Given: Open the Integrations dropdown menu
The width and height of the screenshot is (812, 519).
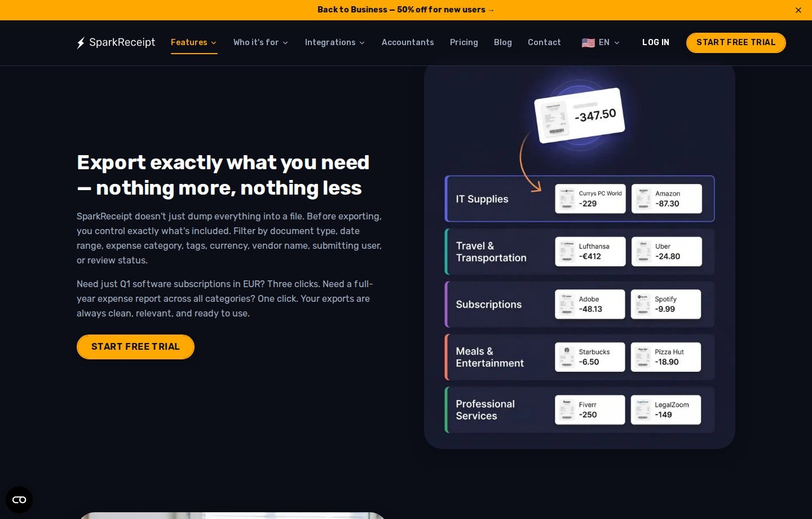Looking at the screenshot, I should 335,43.
